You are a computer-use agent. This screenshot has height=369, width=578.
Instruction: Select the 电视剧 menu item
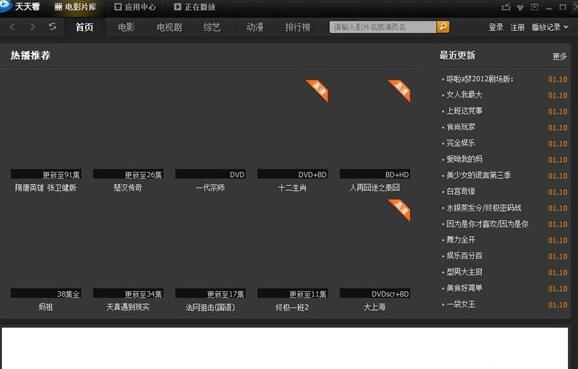(x=169, y=27)
